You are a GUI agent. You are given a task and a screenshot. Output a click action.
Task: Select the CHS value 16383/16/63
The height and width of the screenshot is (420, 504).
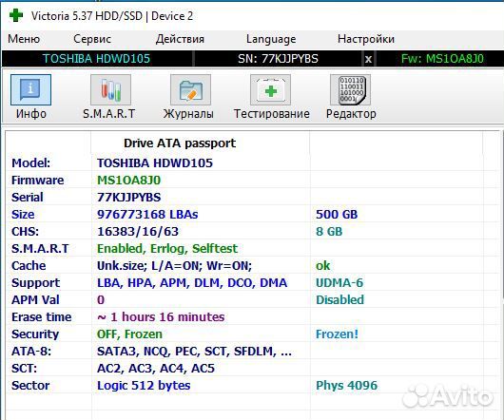(138, 232)
